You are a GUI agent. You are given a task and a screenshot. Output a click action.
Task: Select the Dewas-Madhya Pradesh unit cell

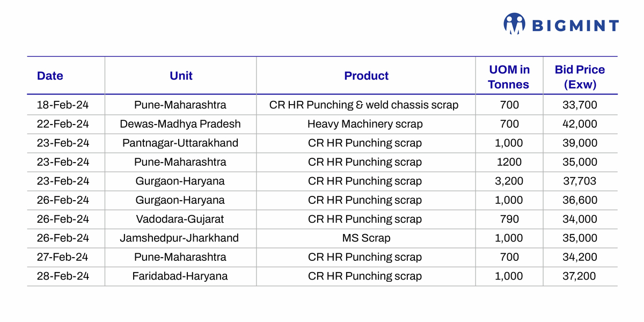tap(180, 124)
